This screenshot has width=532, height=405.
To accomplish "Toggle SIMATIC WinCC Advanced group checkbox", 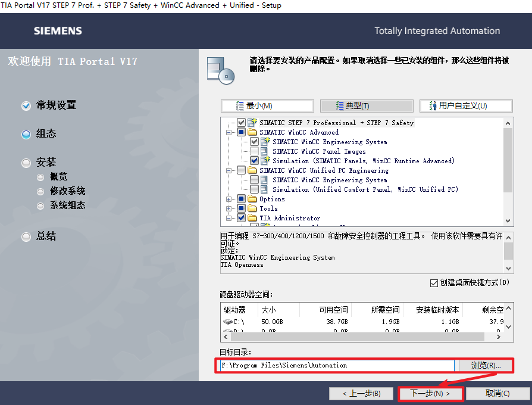I will 241,132.
